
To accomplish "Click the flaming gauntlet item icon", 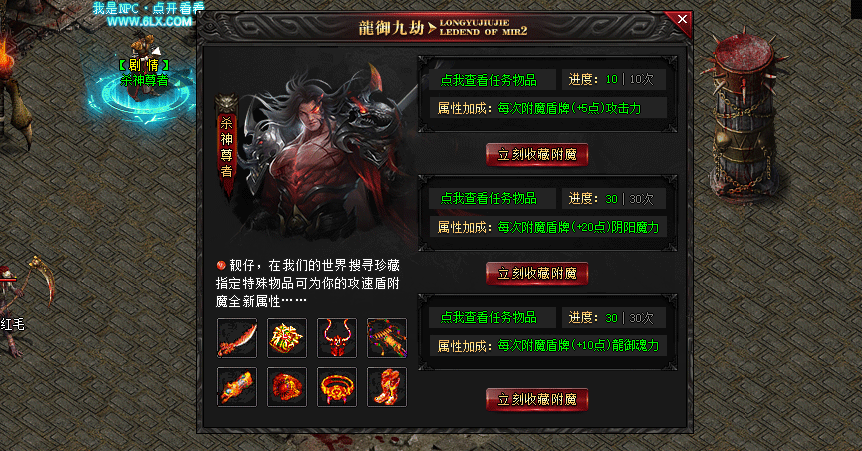I will pos(237,387).
